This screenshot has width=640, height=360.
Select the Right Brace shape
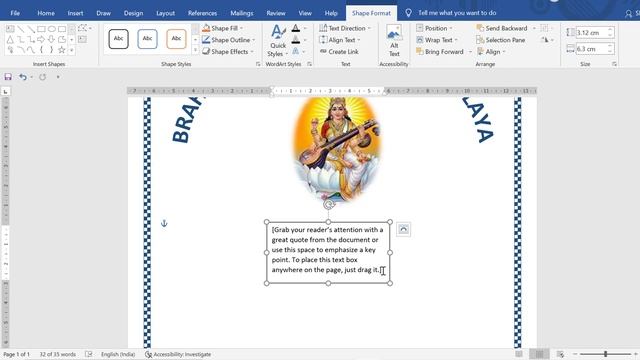click(52, 50)
